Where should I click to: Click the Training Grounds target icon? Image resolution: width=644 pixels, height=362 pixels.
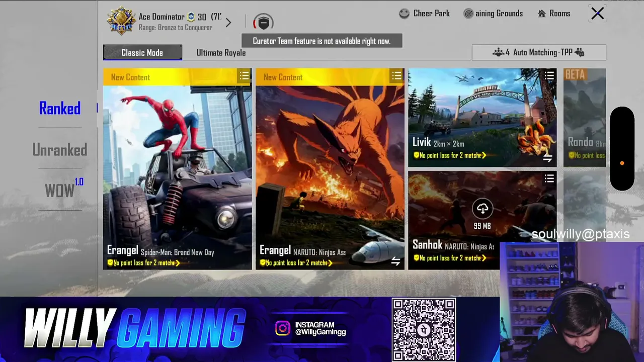click(468, 14)
